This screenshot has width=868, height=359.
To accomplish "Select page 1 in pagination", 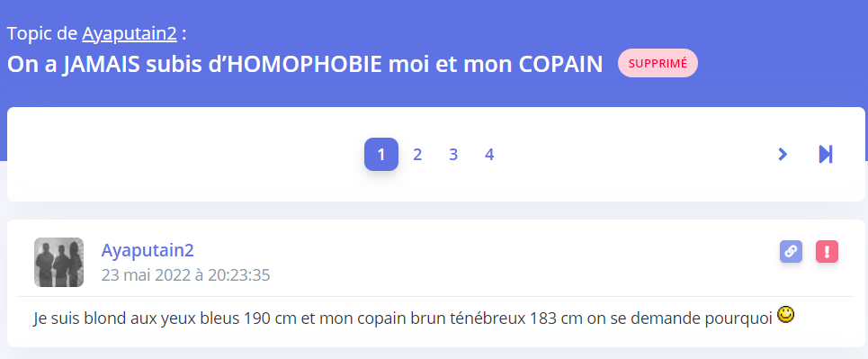I will click(x=380, y=154).
